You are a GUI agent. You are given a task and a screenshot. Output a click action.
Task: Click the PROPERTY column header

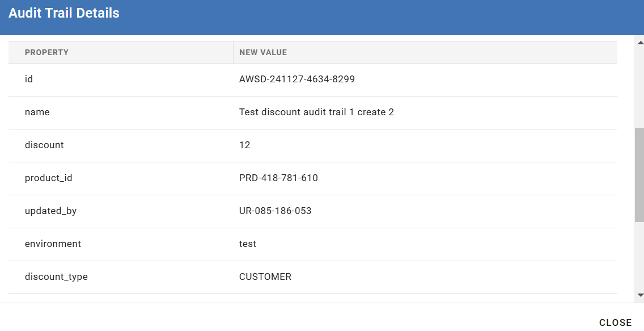coord(46,52)
